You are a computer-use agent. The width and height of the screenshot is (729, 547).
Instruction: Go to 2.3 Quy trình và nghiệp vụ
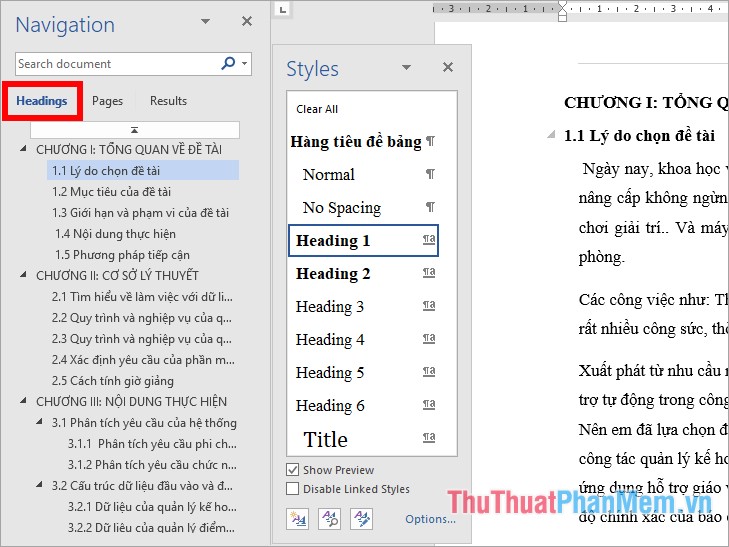tap(142, 339)
